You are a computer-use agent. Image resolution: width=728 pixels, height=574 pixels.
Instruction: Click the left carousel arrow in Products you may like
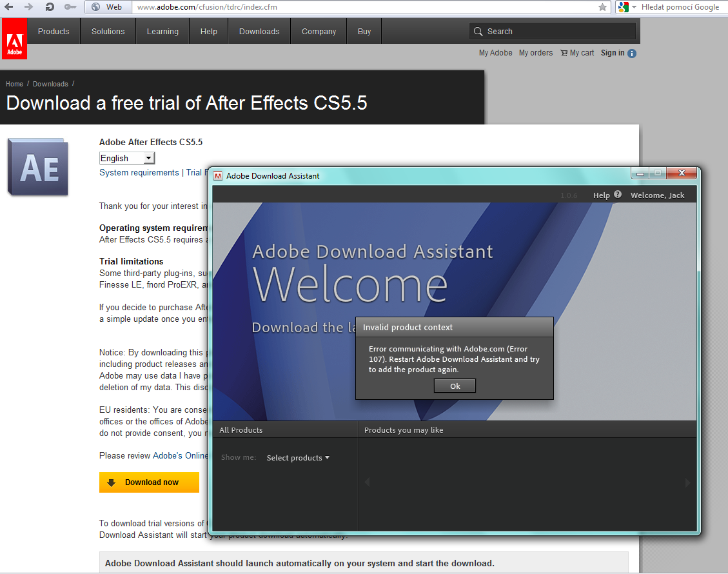(367, 482)
